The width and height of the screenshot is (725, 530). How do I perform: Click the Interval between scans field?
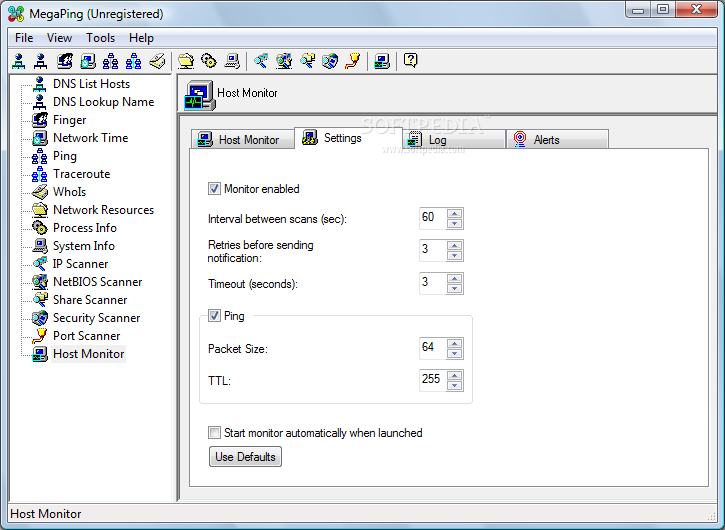(433, 218)
